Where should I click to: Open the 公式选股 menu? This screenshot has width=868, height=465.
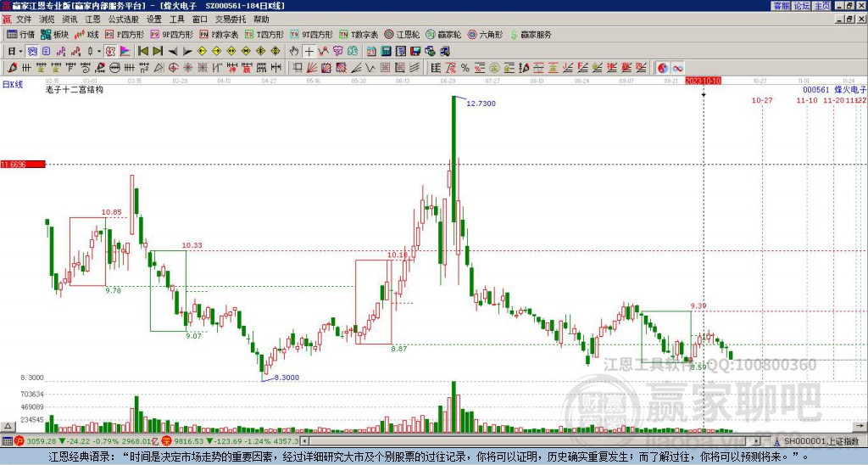[x=124, y=20]
